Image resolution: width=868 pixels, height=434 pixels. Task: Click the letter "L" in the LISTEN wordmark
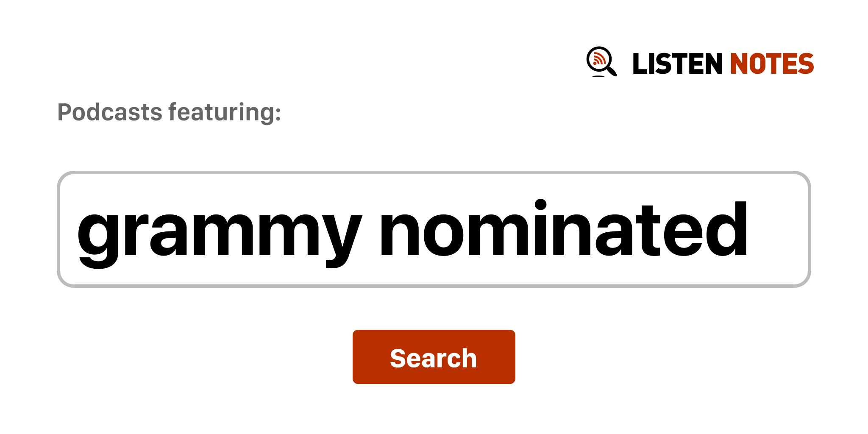[x=639, y=64]
